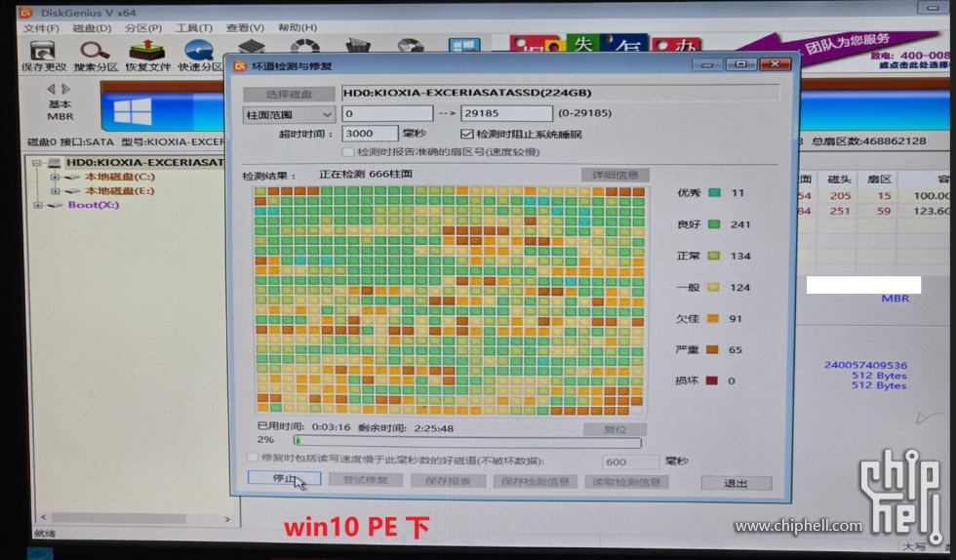Viewport: 956px width, 560px height.
Task: Click the 退出 button
Action: point(736,483)
